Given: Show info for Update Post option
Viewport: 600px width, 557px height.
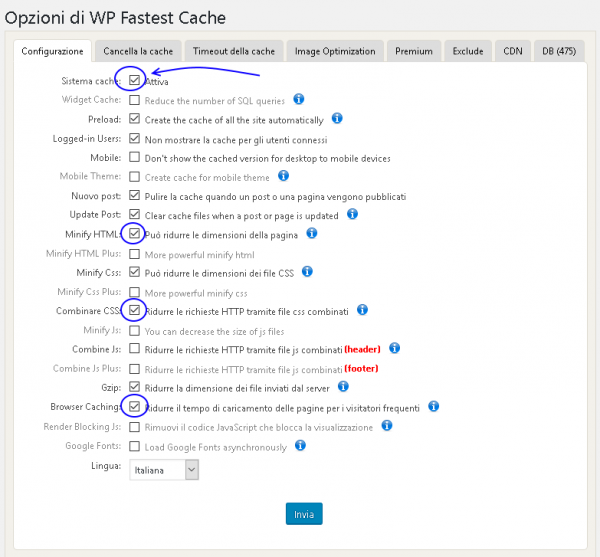Looking at the screenshot, I should (x=352, y=214).
